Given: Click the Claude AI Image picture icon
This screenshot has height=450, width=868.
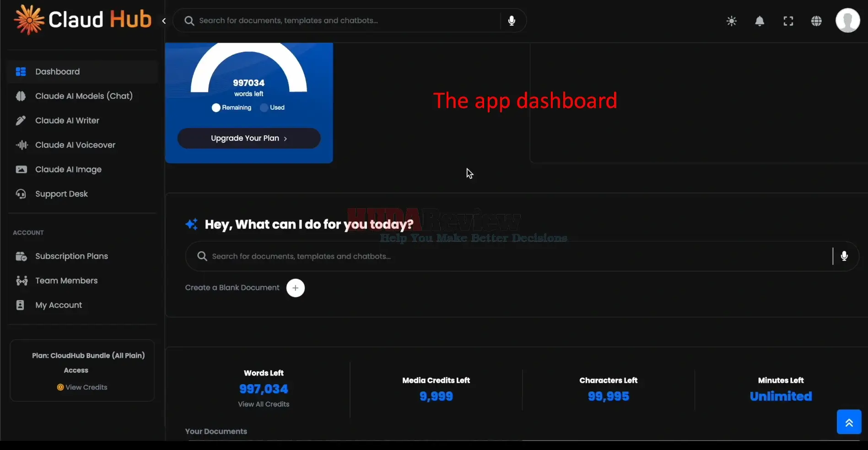Looking at the screenshot, I should tap(21, 169).
